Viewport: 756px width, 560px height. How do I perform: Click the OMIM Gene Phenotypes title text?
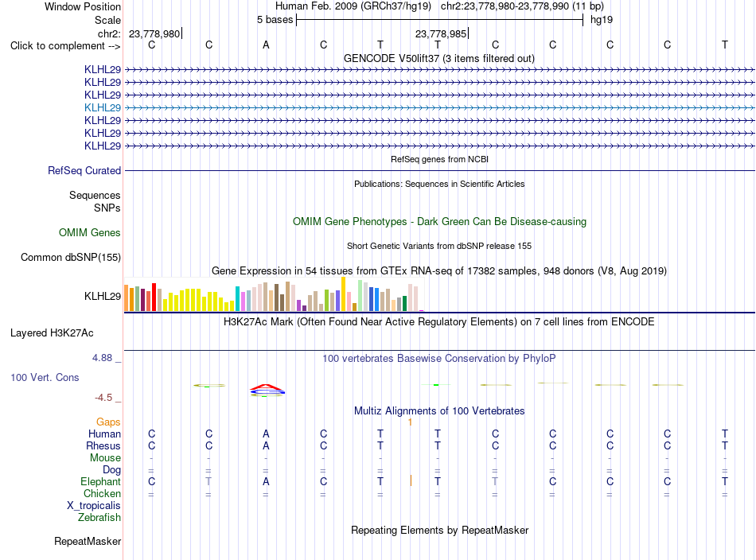439,222
